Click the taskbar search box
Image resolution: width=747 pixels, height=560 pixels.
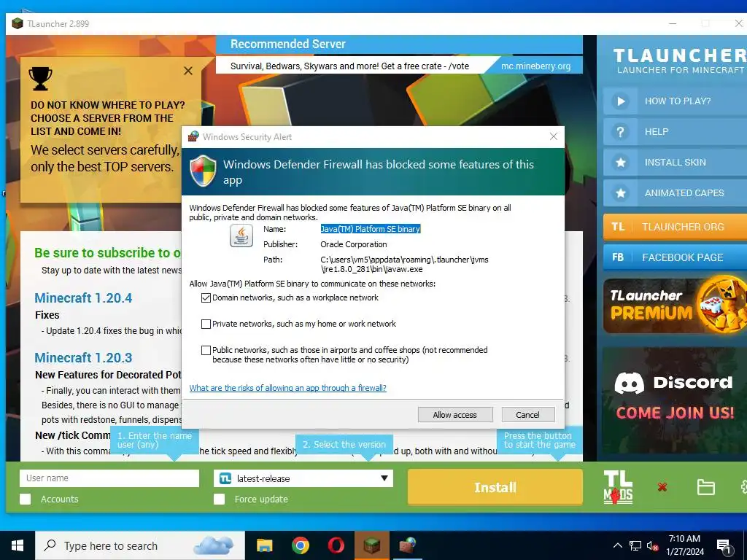coord(140,545)
